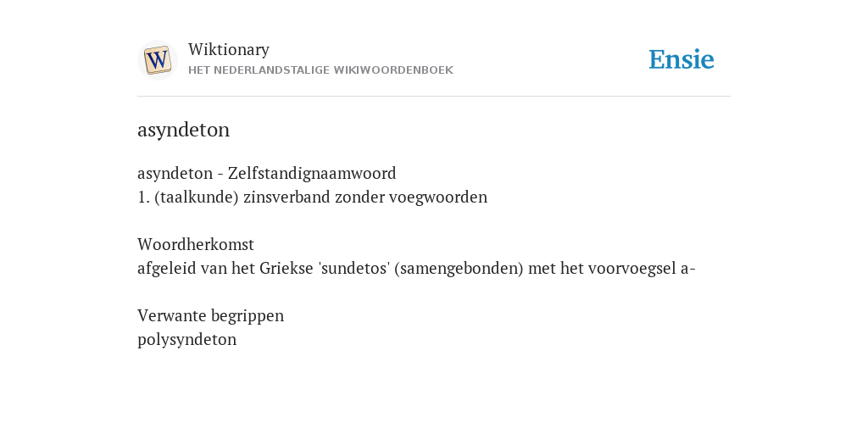Open the Ensie logo link
868x434 pixels.
coord(682,59)
